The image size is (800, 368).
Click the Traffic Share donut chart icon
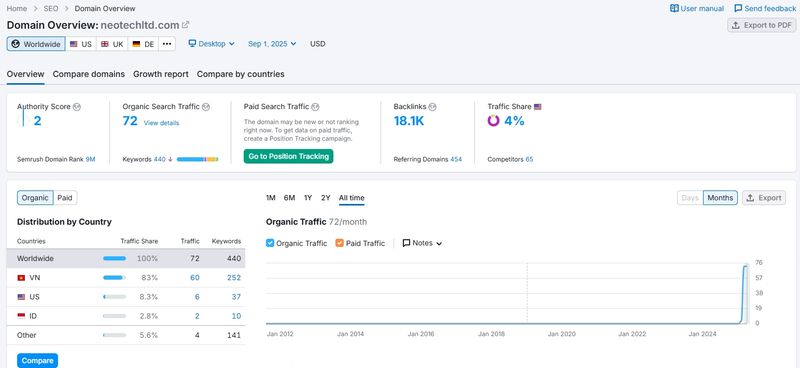[x=493, y=121]
